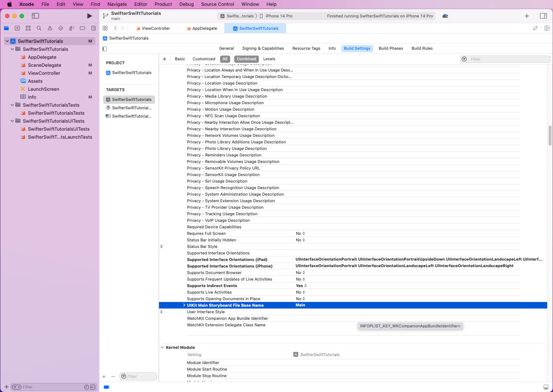Open the Resource Tags tab
Image resolution: width=553 pixels, height=392 pixels.
point(306,48)
